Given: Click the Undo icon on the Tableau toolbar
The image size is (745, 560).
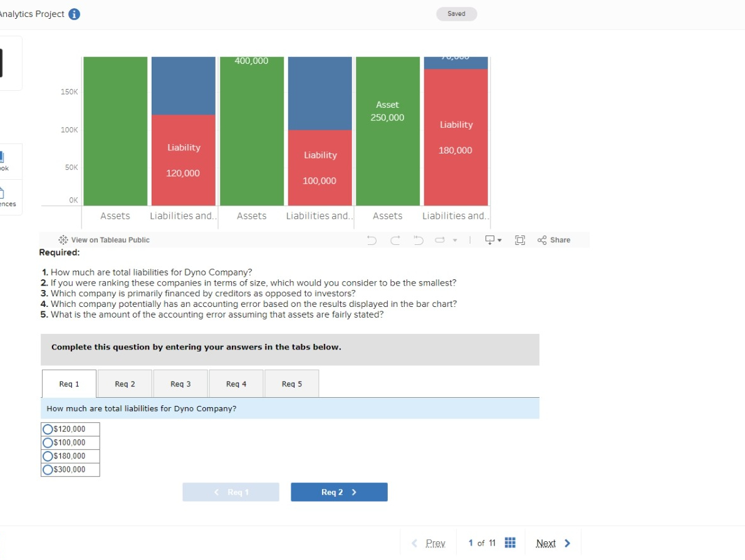Looking at the screenshot, I should (373, 239).
